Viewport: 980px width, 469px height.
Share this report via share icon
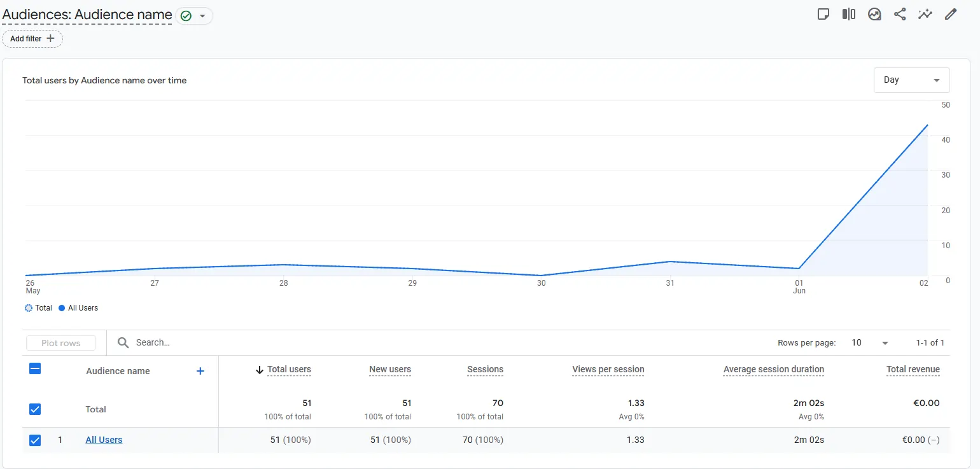pos(900,14)
